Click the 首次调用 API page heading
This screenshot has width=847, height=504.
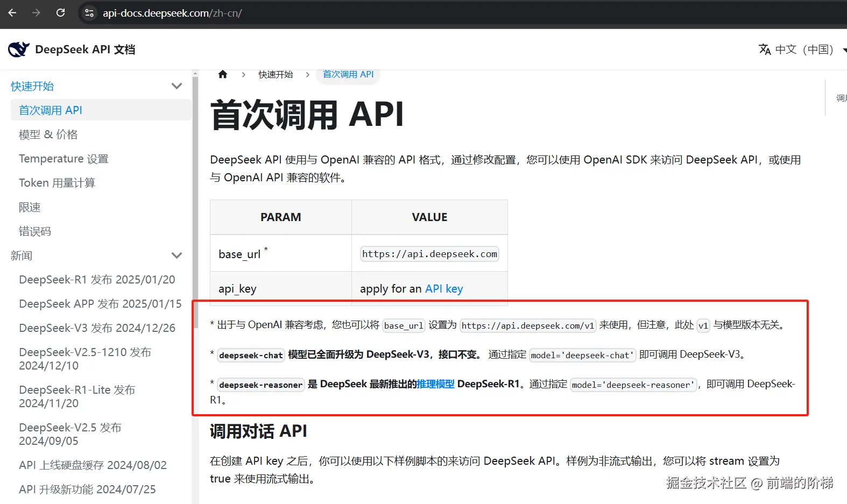(307, 115)
